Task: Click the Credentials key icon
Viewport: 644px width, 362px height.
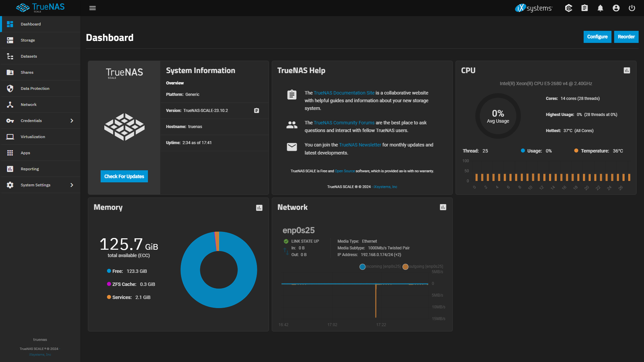Action: click(10, 121)
